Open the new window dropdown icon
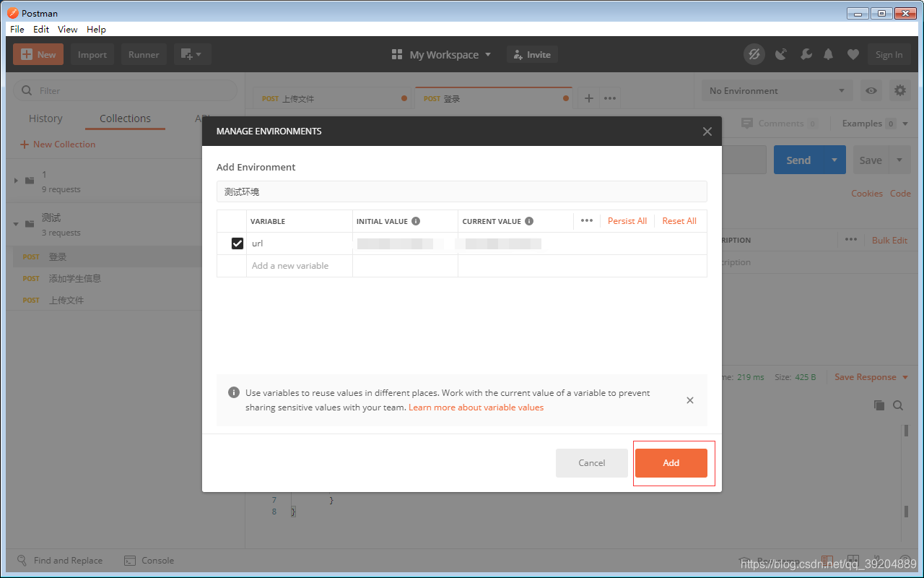 (192, 54)
